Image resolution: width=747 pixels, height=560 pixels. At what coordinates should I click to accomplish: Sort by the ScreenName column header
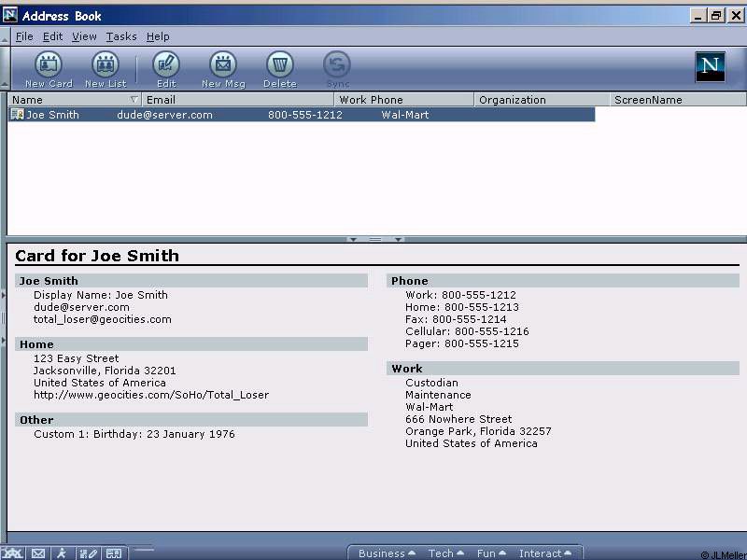[x=679, y=100]
